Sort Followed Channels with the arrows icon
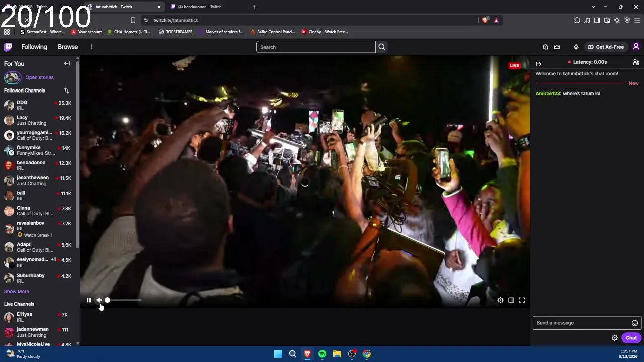The height and width of the screenshot is (362, 644). [x=66, y=90]
